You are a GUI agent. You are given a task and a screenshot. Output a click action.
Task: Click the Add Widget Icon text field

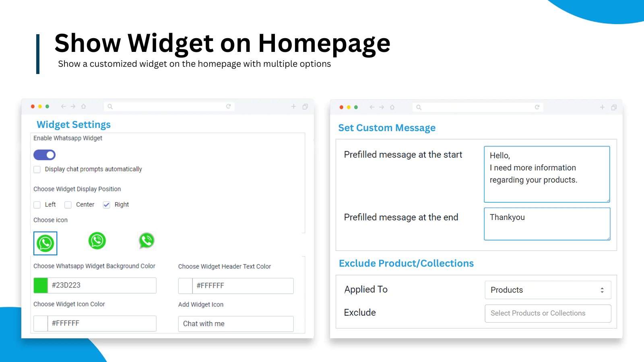point(235,324)
